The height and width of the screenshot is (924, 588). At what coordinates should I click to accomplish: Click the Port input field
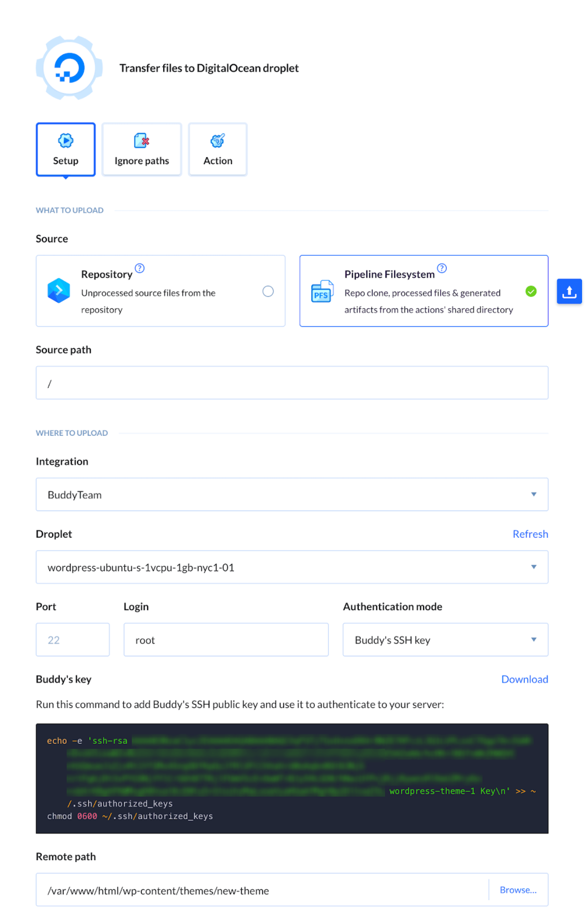click(73, 639)
